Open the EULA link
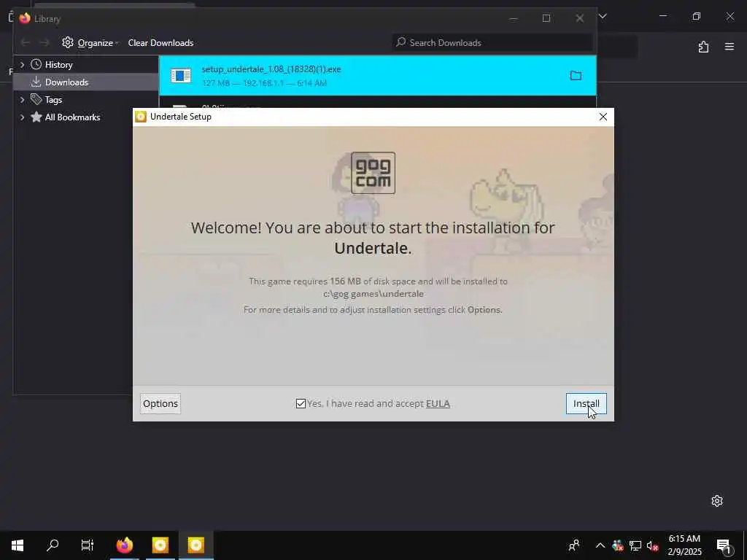Screen dimensions: 747x560 click(438, 403)
